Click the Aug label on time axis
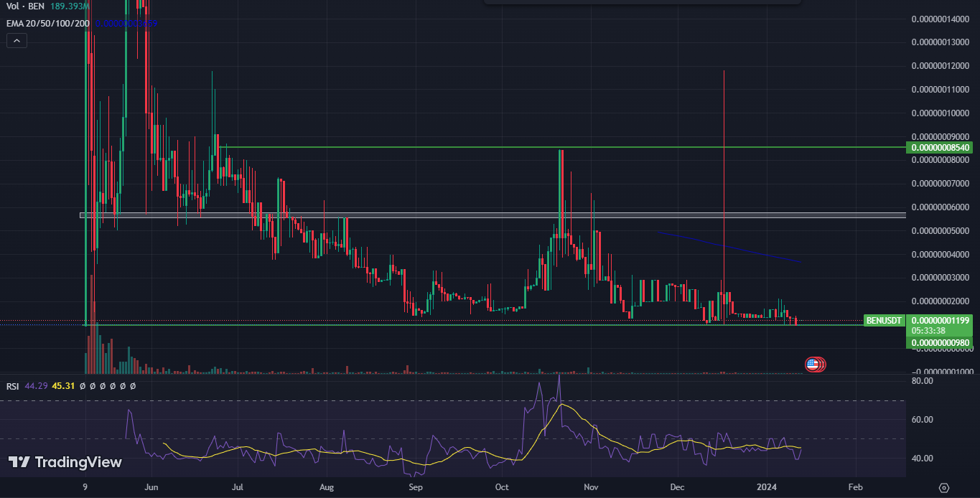 pos(327,487)
